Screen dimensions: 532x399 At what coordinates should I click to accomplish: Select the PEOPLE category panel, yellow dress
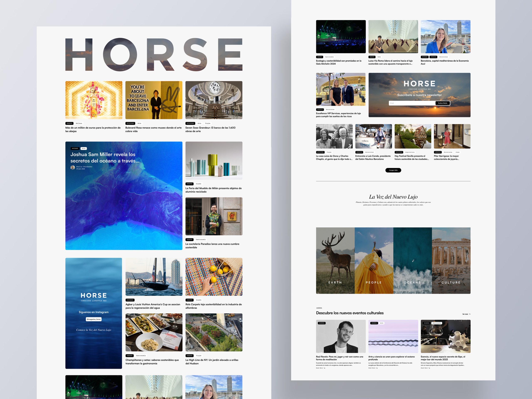click(x=374, y=260)
